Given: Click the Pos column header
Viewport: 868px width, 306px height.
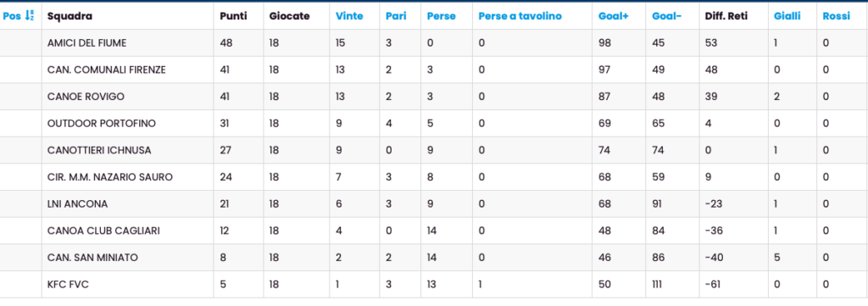Looking at the screenshot, I should 12,16.
